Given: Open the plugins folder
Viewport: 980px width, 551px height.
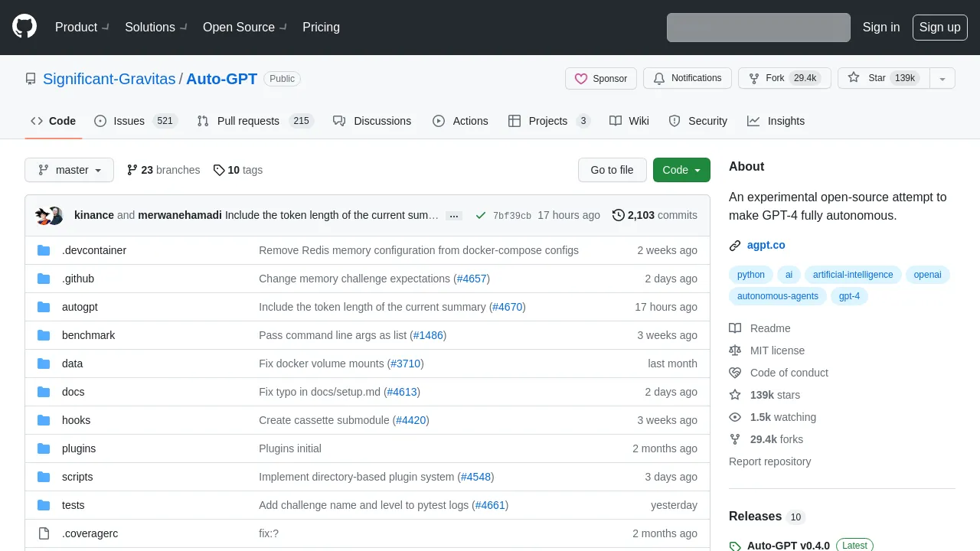Looking at the screenshot, I should pos(79,448).
